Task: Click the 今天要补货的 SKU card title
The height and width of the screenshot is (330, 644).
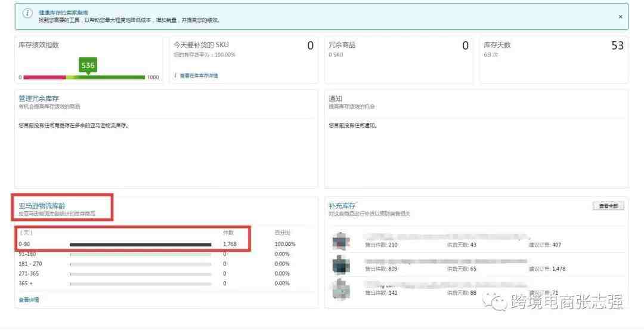Action: coord(201,45)
